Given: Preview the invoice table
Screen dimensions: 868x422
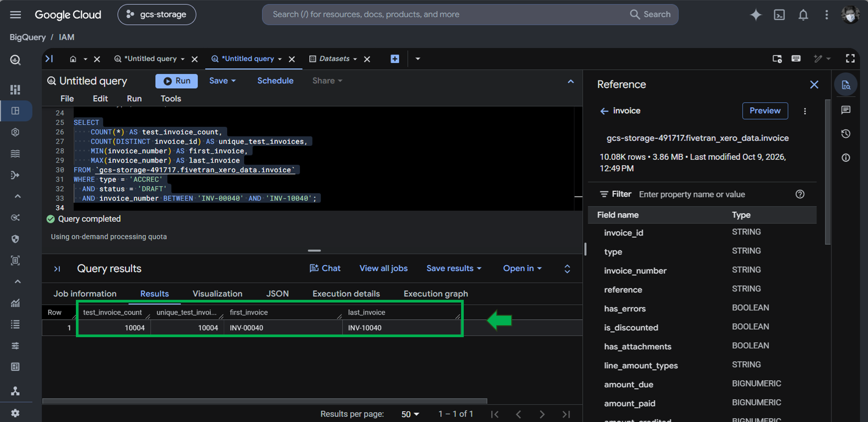Looking at the screenshot, I should pos(765,111).
